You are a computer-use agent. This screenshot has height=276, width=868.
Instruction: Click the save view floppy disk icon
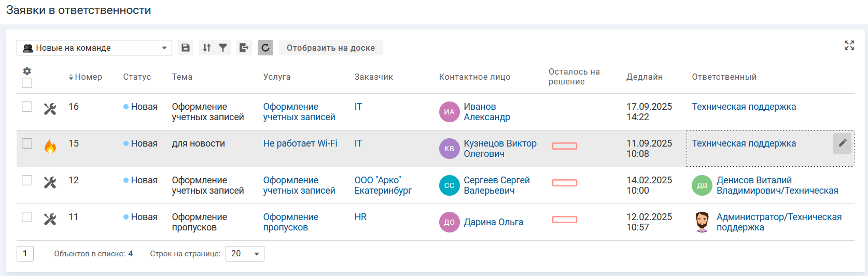tap(186, 48)
